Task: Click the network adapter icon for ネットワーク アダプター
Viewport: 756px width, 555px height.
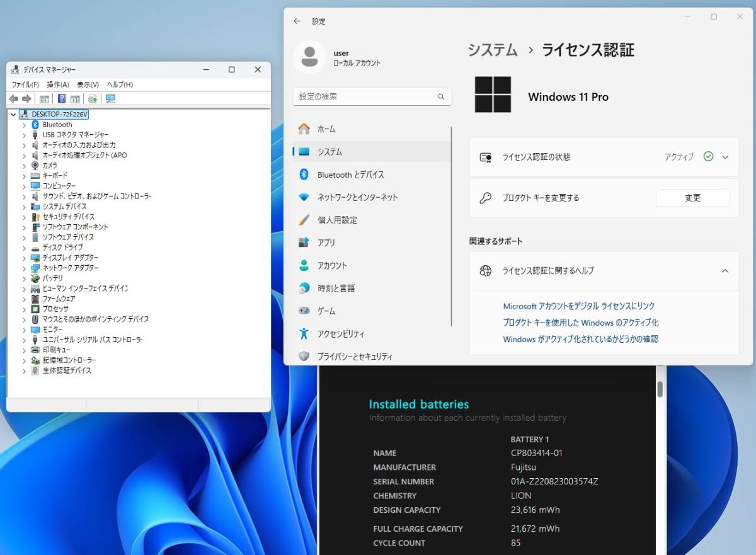Action: click(35, 268)
